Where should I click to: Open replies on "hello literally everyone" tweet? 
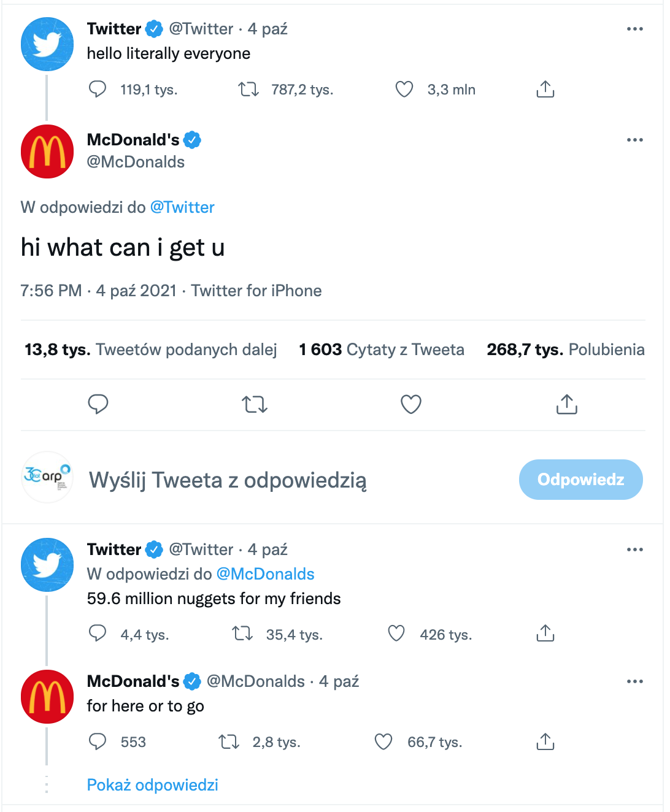98,90
